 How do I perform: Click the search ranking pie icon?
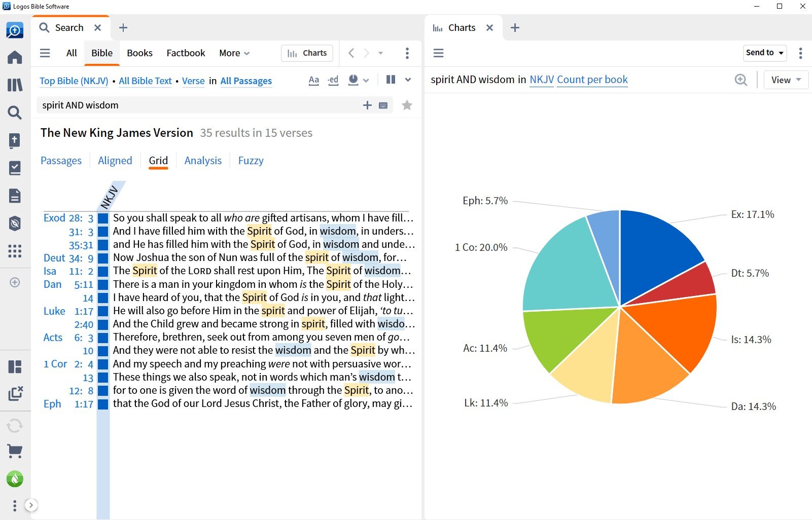click(354, 80)
